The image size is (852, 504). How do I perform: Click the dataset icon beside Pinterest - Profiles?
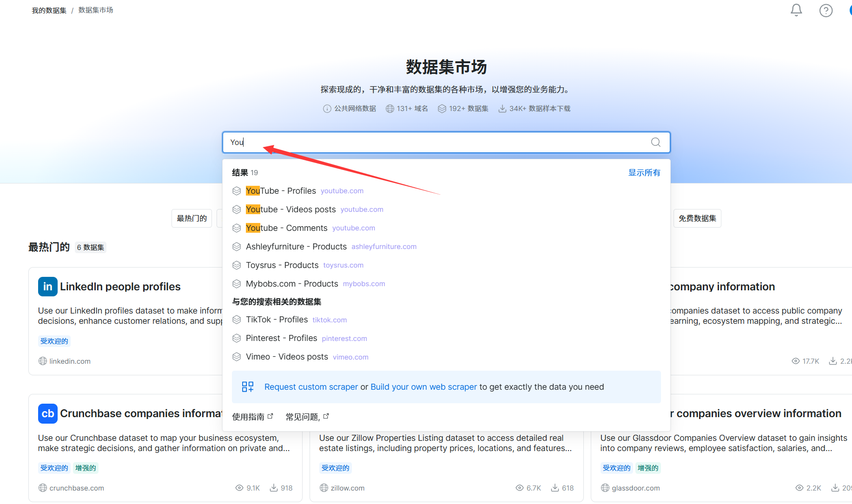237,338
